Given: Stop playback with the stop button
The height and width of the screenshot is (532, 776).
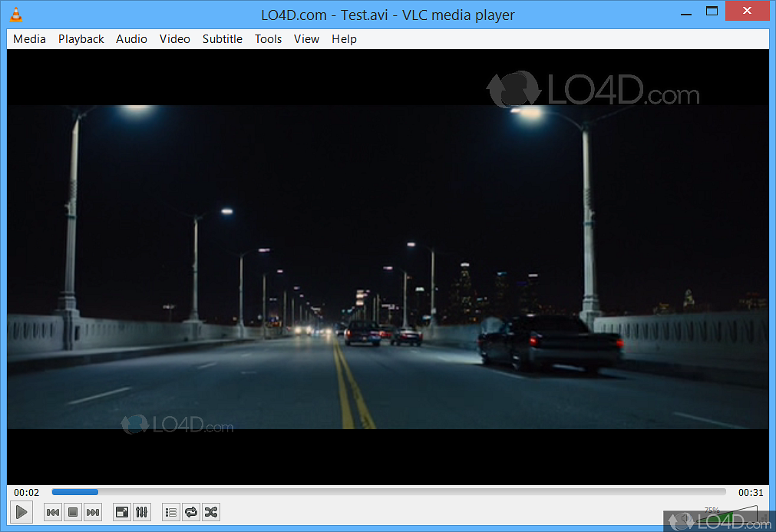Looking at the screenshot, I should pos(73,512).
